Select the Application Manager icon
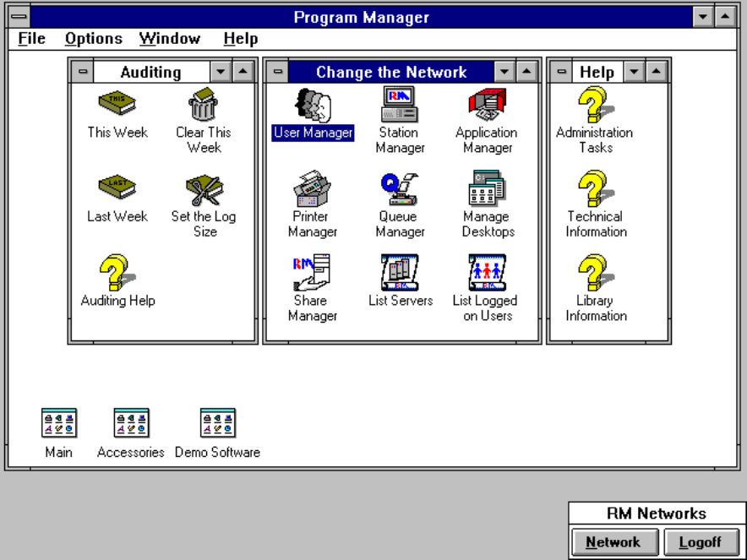The image size is (747, 560). click(x=487, y=104)
